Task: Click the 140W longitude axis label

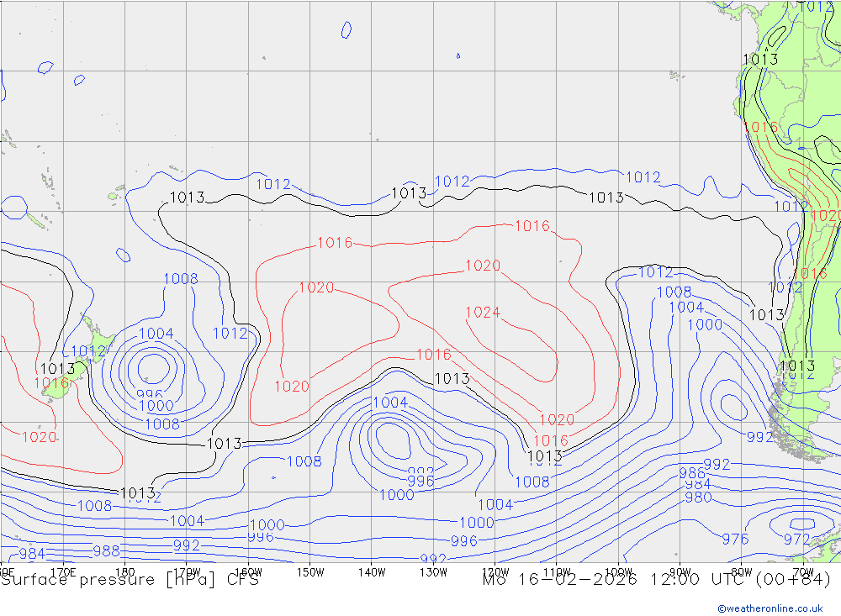Action: (372, 571)
